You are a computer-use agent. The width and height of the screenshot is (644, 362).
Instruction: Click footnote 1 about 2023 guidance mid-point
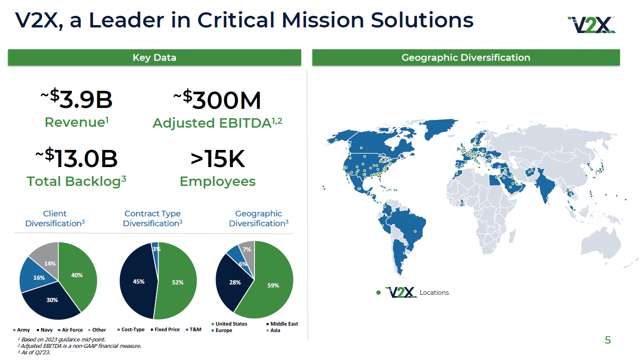coord(61,339)
